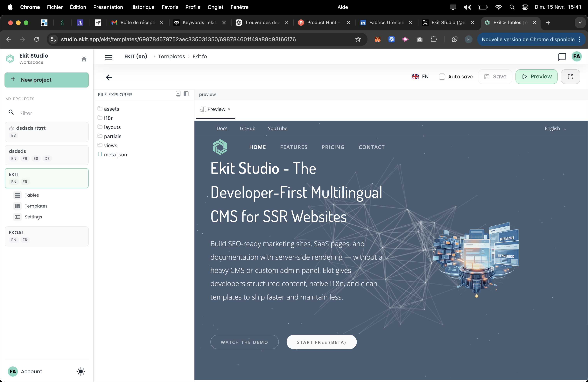Click the New project button

pyautogui.click(x=47, y=80)
